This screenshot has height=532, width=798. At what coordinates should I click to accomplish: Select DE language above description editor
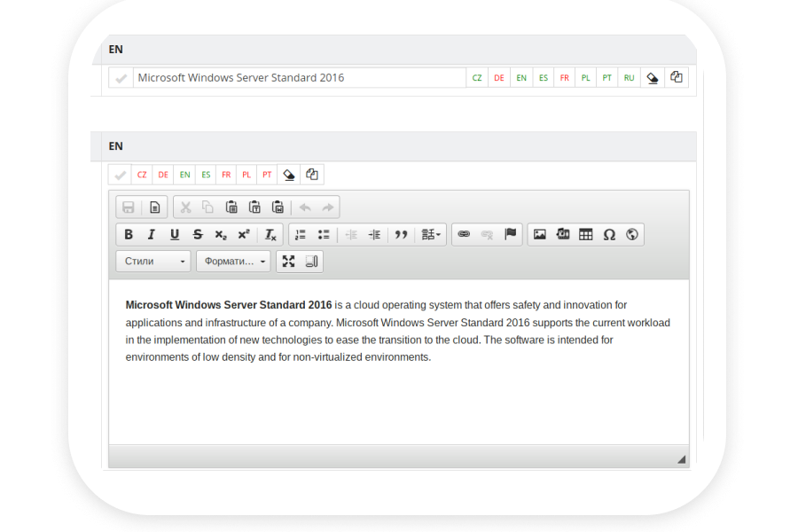tap(163, 175)
